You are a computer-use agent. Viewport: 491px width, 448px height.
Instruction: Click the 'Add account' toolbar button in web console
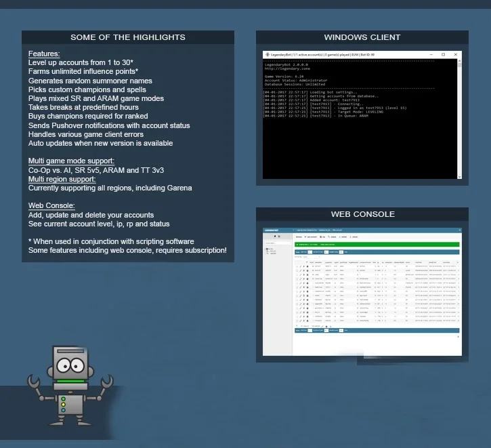(311, 237)
